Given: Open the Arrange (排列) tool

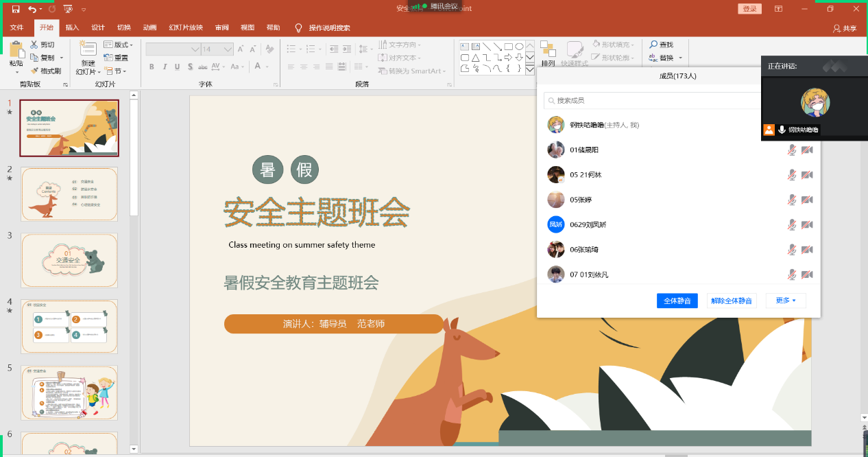Looking at the screenshot, I should tap(548, 50).
